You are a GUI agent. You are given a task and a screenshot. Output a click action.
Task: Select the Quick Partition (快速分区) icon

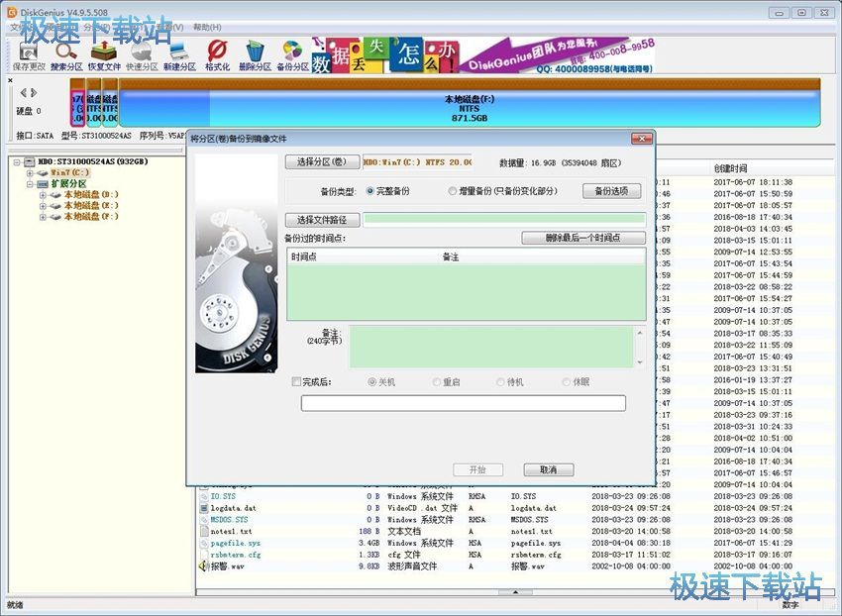pos(142,56)
